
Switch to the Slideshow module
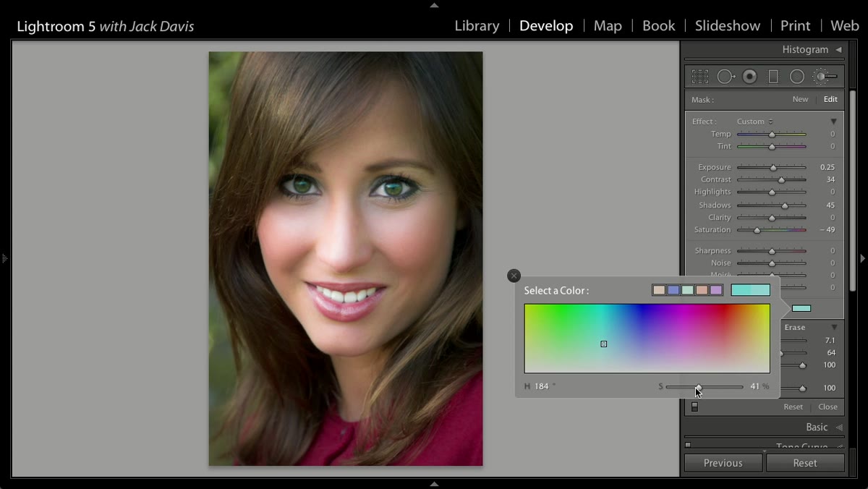coord(728,26)
